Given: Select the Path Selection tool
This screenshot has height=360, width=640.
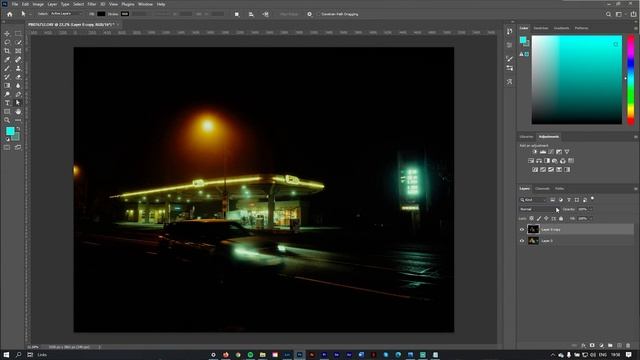Looking at the screenshot, I should pos(18,103).
